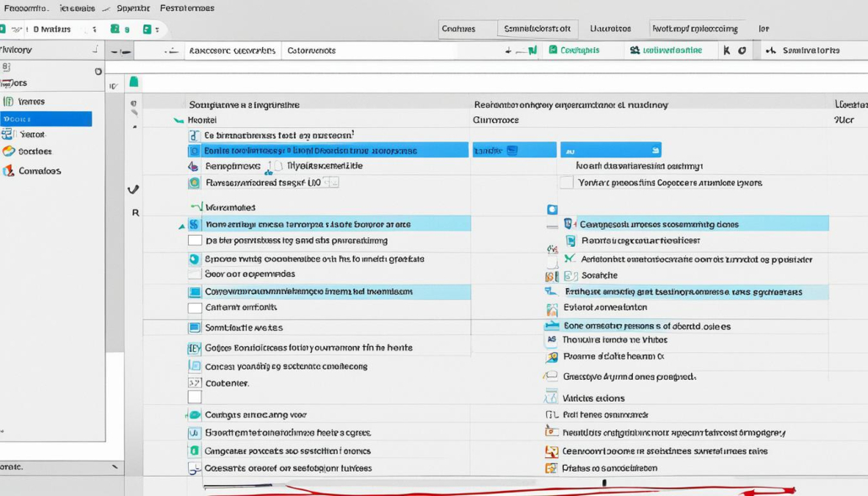Switch to the Samnebclorst oft tab
The height and width of the screenshot is (496, 868).
(x=537, y=29)
